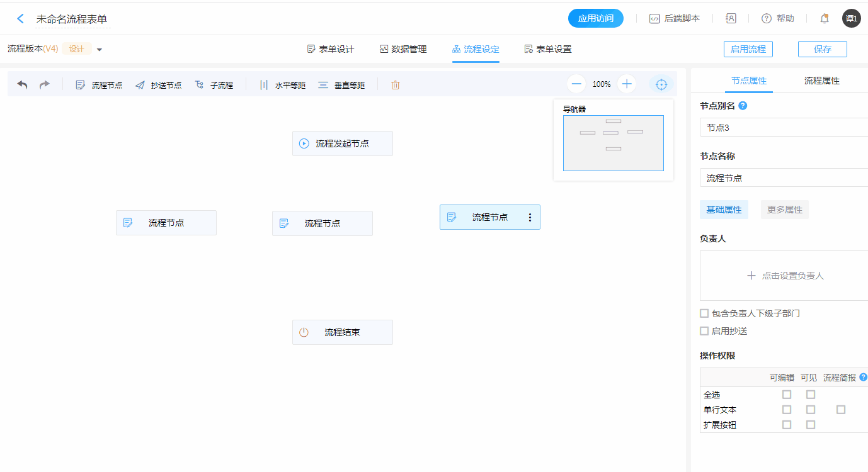This screenshot has height=472, width=868.
Task: Add a 抄送节点 from the toolbar
Action: [x=159, y=85]
